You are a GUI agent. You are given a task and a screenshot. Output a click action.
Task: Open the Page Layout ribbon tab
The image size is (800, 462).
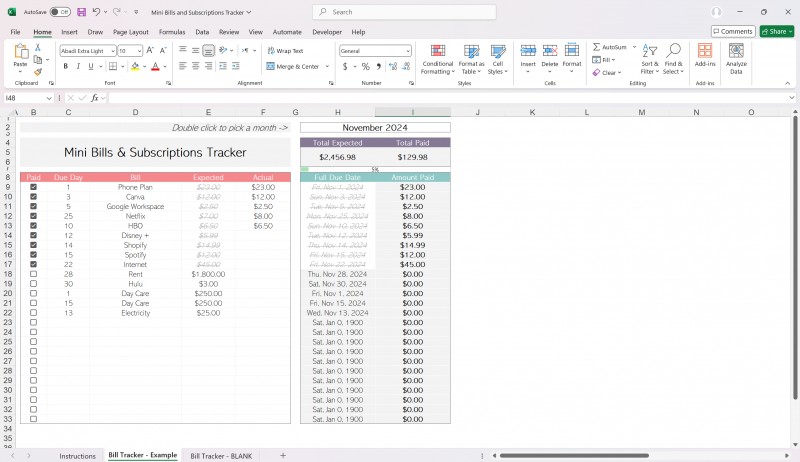click(x=131, y=32)
